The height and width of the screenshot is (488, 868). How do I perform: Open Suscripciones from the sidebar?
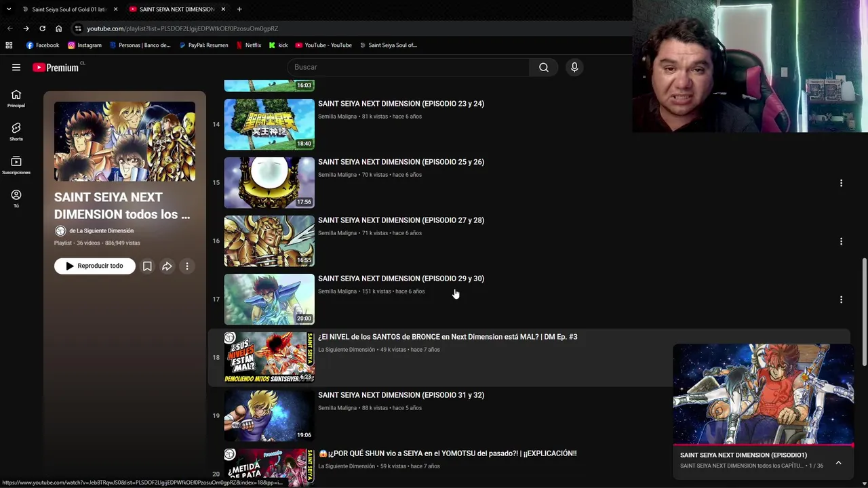point(16,165)
